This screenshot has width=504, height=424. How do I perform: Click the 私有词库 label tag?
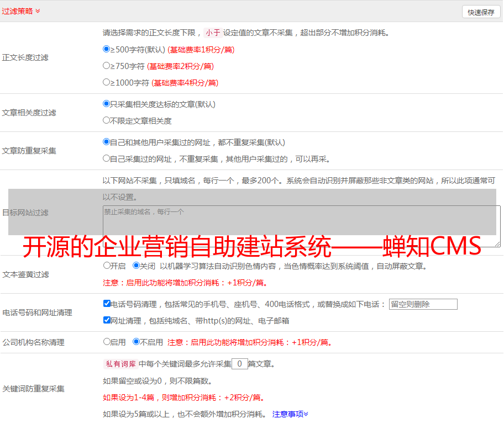click(119, 364)
